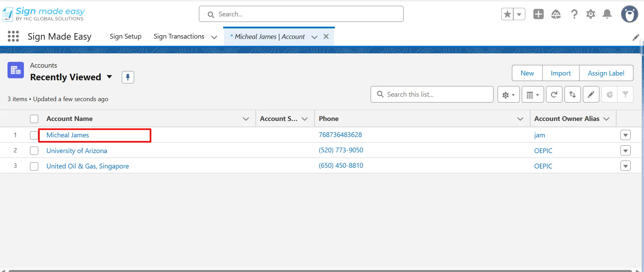
Task: Focus the Search this list field
Action: pyautogui.click(x=432, y=94)
